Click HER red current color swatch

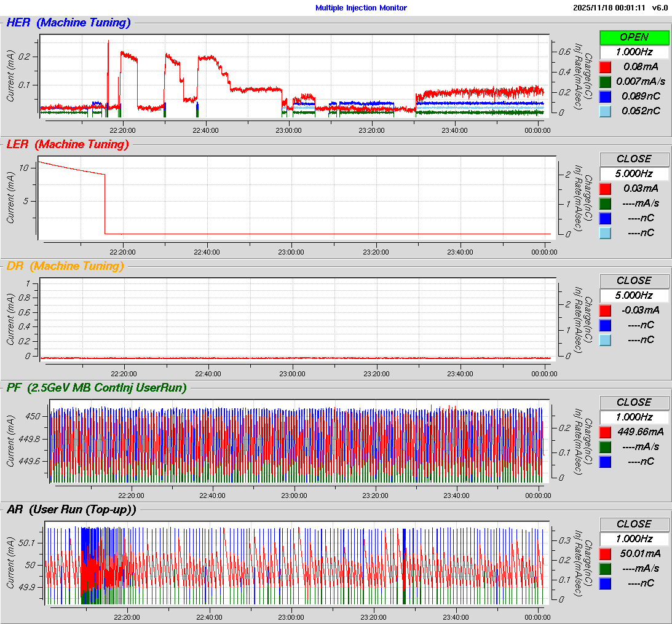coord(606,66)
